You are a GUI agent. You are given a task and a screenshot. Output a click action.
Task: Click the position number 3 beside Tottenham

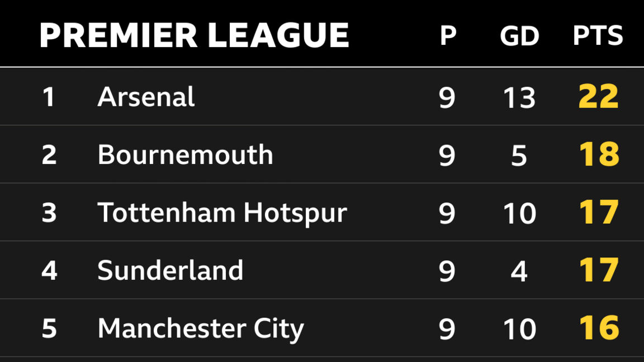(x=49, y=213)
